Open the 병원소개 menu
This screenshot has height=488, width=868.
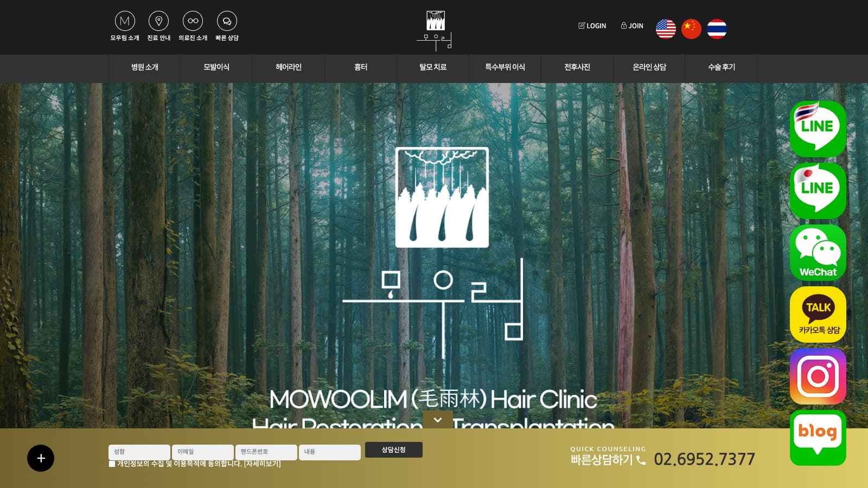[144, 67]
